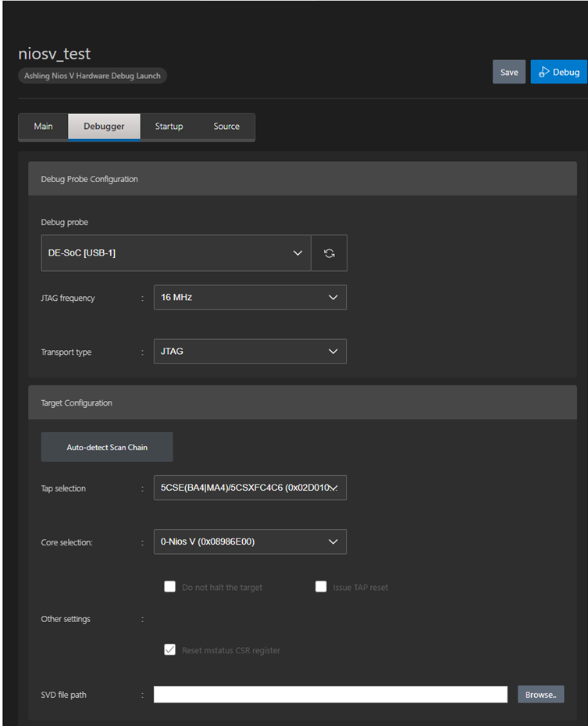Click the SVD file path text field
This screenshot has height=726, width=588.
click(x=330, y=694)
